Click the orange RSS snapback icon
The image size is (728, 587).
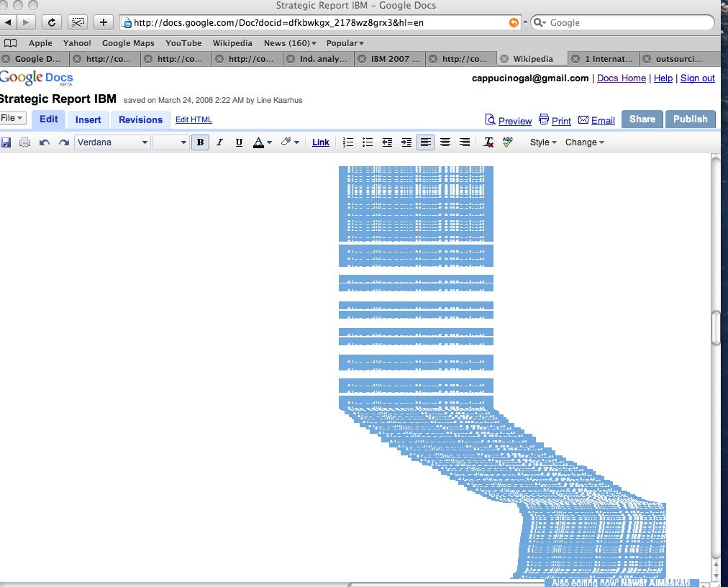pos(514,23)
